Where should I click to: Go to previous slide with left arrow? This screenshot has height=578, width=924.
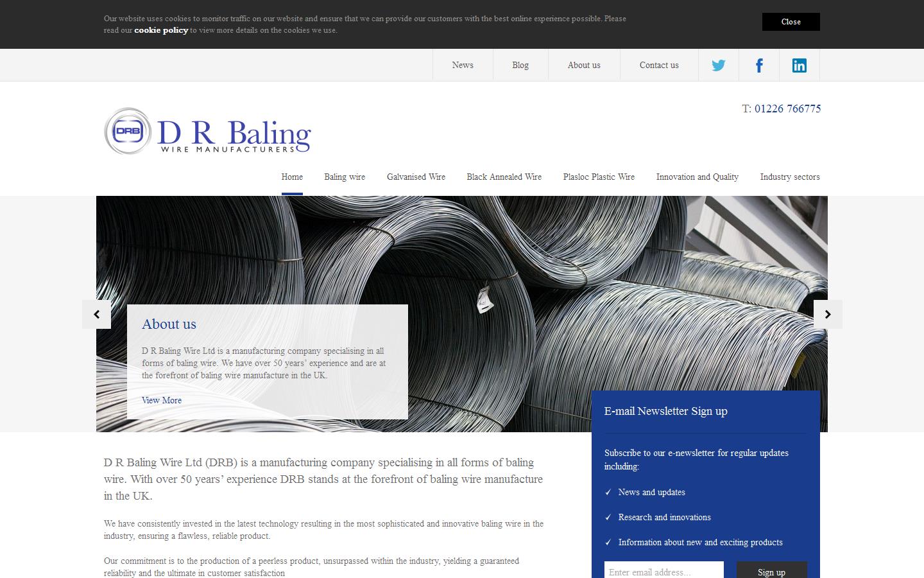(x=96, y=314)
